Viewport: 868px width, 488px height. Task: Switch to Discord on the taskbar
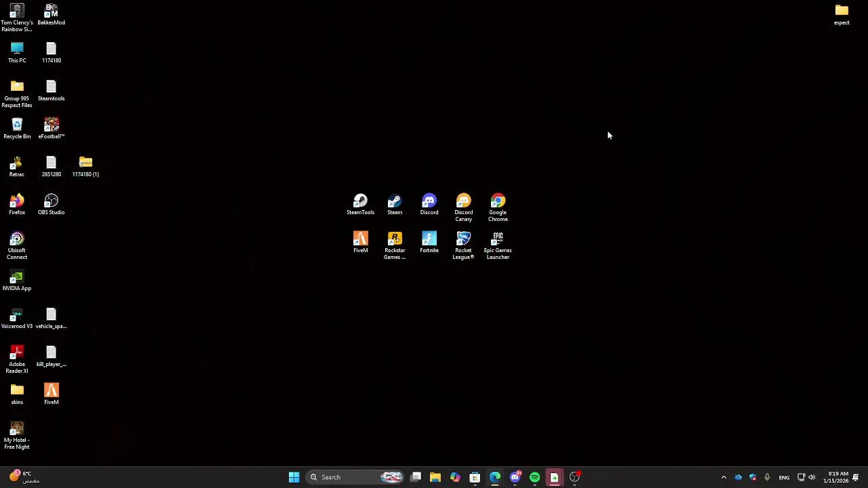tap(515, 477)
